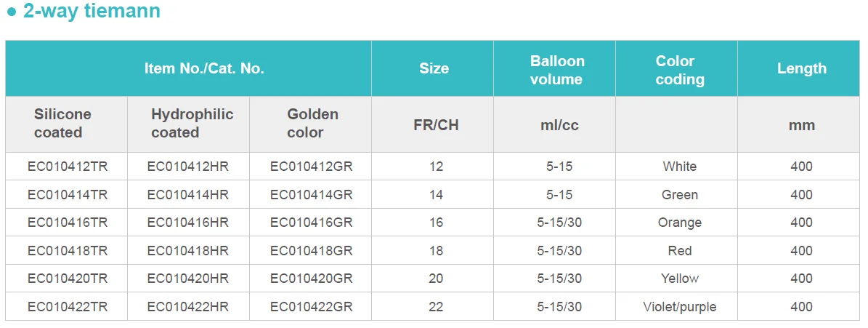Screen dimensions: 868x328
Task: Select catalog number EC010422GR
Action: pos(311,307)
